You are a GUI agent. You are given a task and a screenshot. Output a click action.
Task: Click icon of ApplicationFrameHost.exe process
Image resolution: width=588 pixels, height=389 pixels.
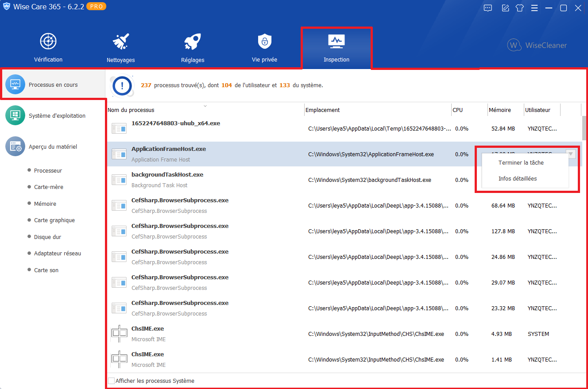pos(119,154)
